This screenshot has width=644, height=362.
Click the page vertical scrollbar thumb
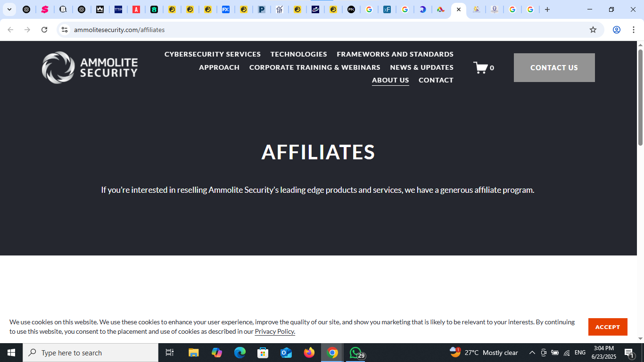[640, 97]
